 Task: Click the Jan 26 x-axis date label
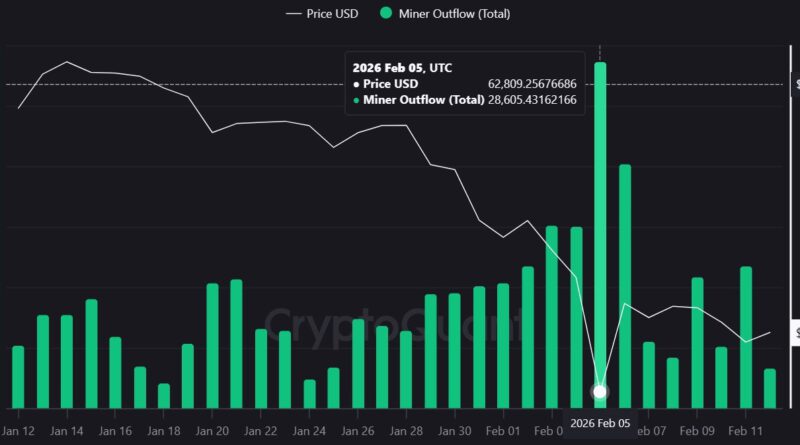pyautogui.click(x=358, y=430)
